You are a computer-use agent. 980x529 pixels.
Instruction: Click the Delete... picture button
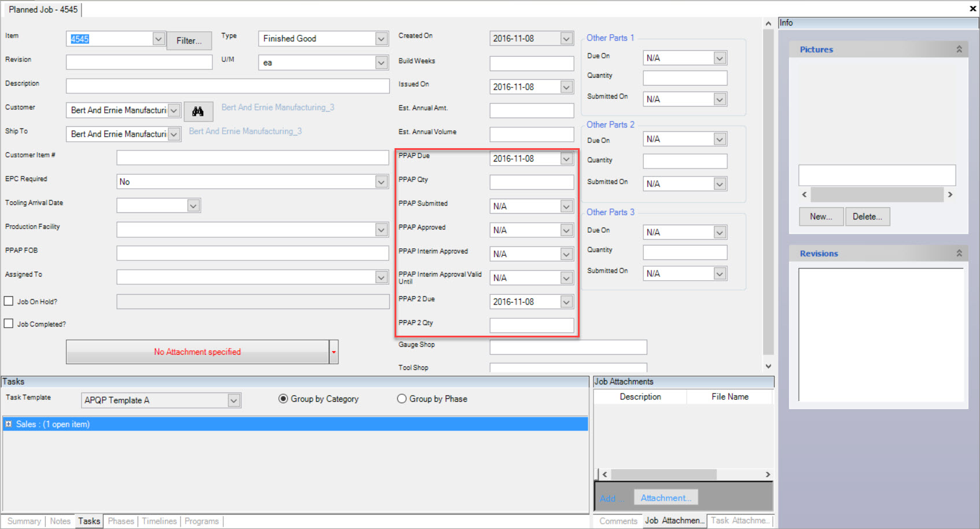tap(867, 216)
